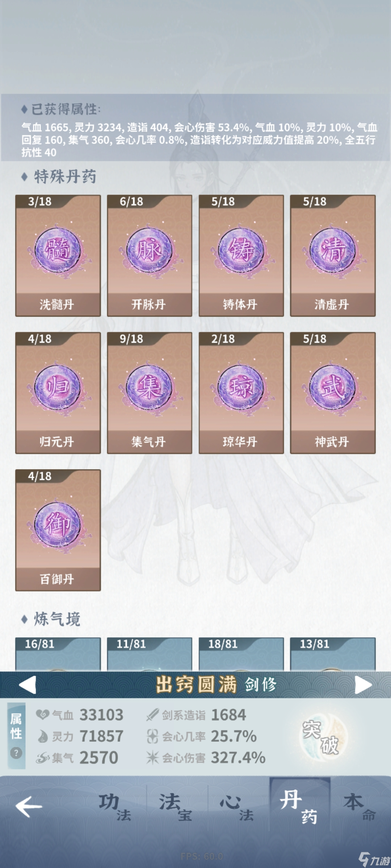Go to previous realm with left arrow

point(28,685)
